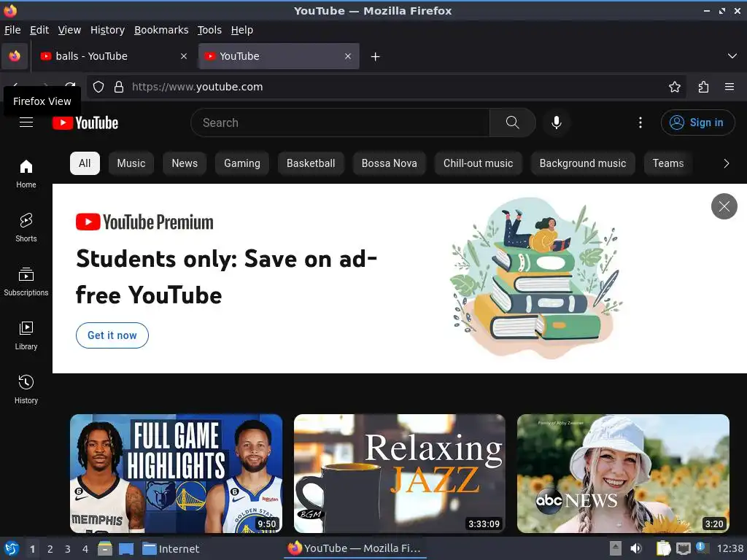Switch to balls - YouTube tab
Image resolution: width=747 pixels, height=560 pixels.
[x=113, y=56]
